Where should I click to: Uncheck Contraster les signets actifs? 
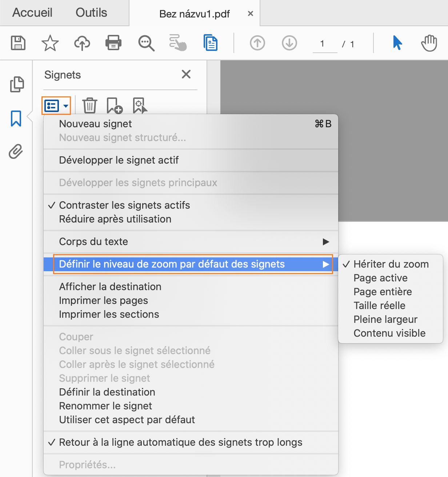click(124, 205)
